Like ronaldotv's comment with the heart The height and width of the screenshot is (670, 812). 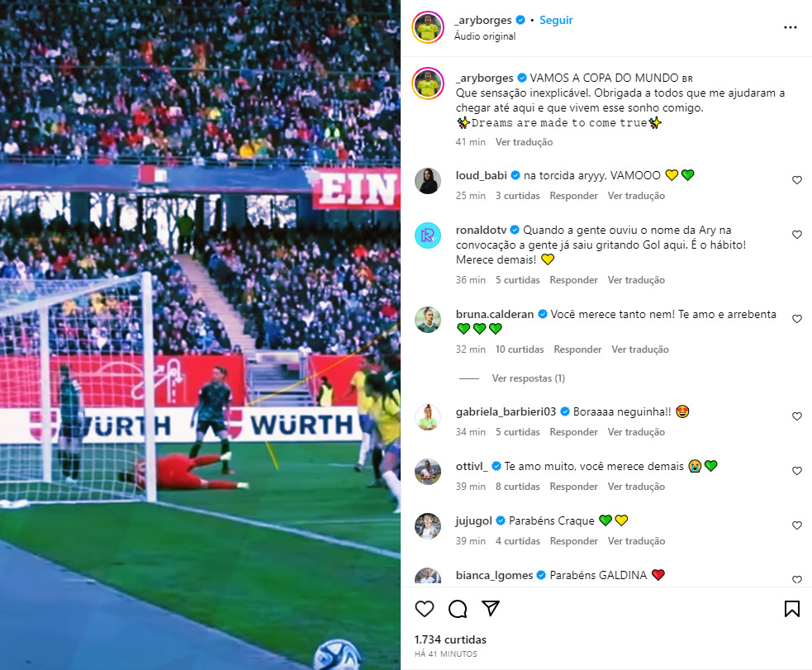pyautogui.click(x=797, y=235)
